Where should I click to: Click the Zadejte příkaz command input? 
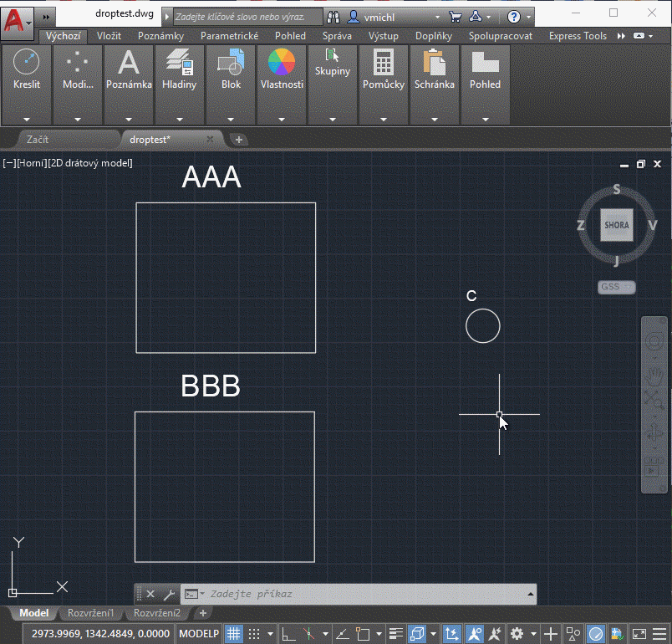[359, 595]
